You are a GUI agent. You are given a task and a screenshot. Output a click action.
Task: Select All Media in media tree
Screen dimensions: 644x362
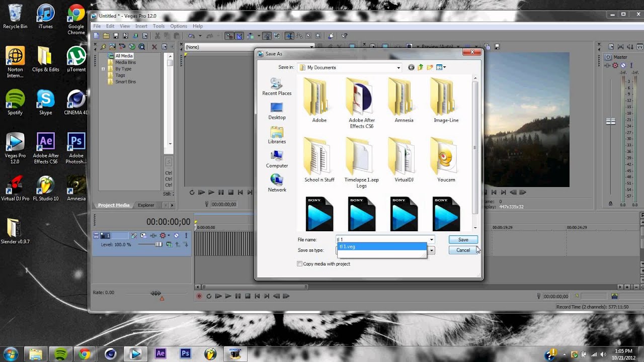[x=124, y=56]
